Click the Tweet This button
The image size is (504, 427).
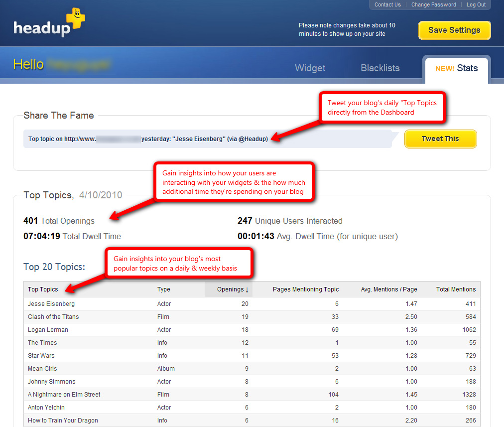(x=440, y=139)
